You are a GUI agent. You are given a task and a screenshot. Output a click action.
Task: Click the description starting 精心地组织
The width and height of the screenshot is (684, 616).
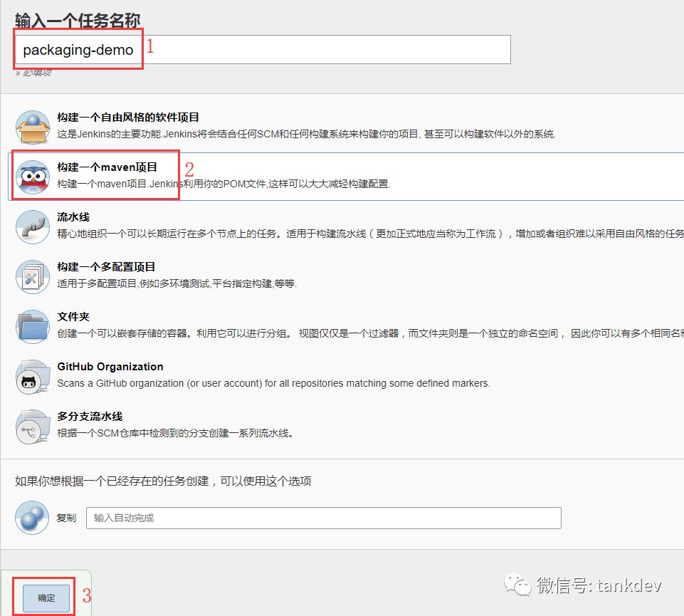click(370, 234)
